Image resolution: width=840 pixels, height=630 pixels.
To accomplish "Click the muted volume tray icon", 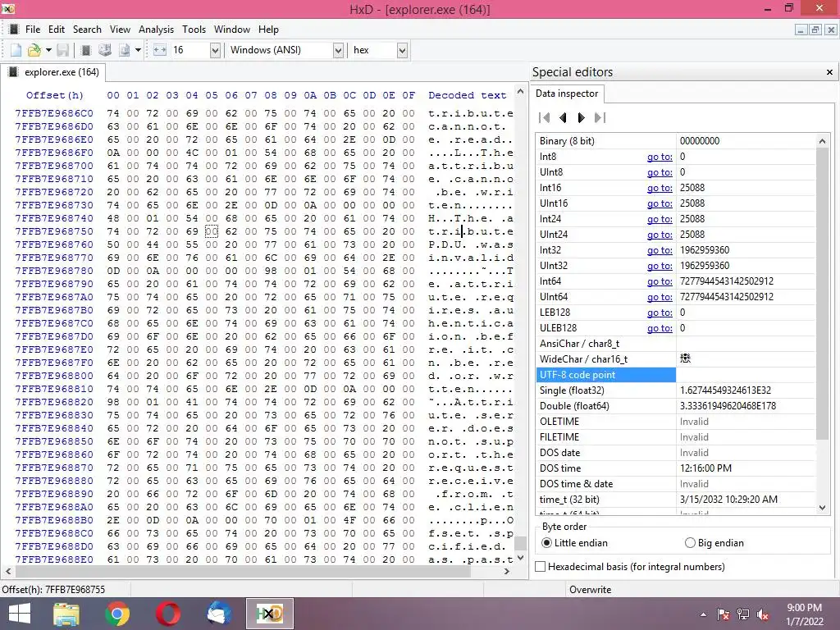I will pos(762,614).
